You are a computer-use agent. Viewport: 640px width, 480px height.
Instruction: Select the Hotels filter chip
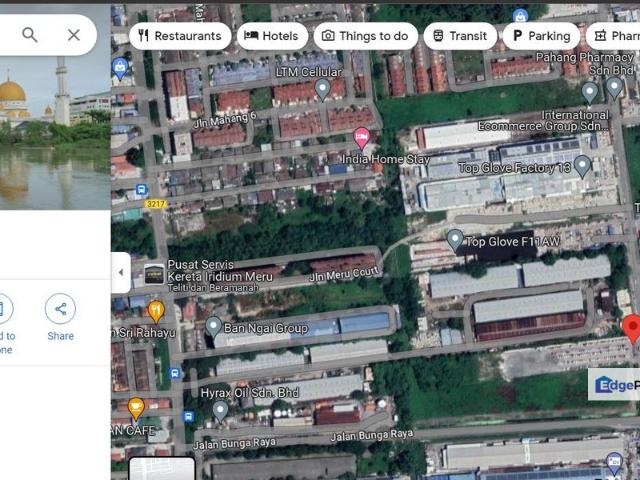coord(275,36)
